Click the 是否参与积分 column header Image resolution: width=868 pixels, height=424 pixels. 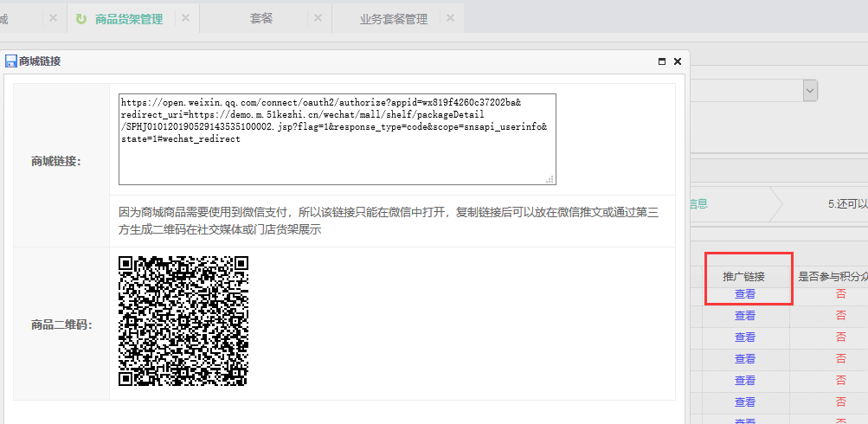[833, 277]
